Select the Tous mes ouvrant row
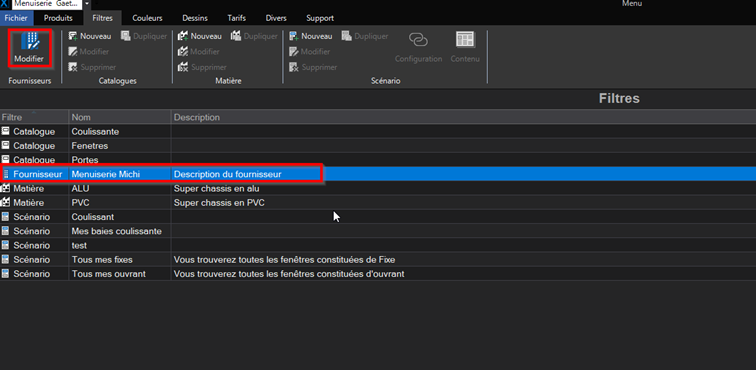The image size is (756, 370). click(x=378, y=274)
